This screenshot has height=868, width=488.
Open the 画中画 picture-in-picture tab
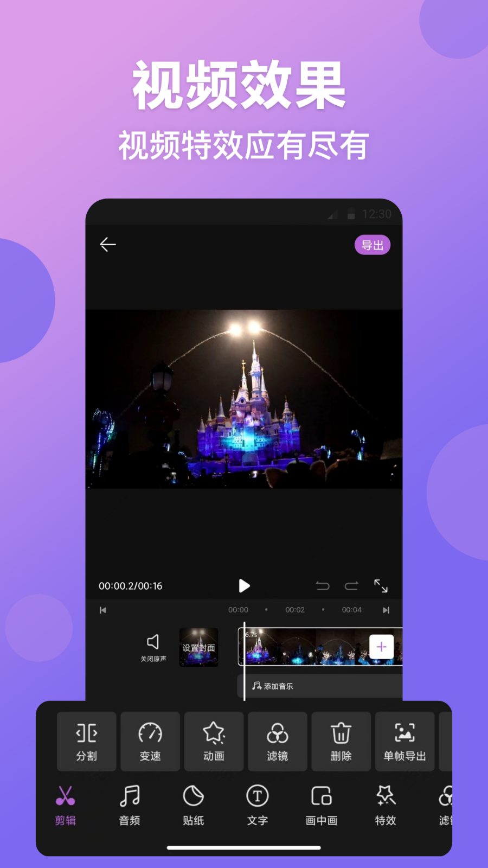(322, 805)
